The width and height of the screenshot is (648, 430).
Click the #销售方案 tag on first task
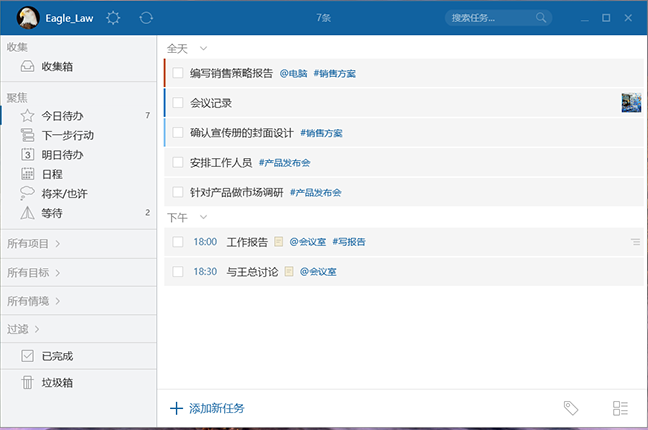[x=334, y=73]
